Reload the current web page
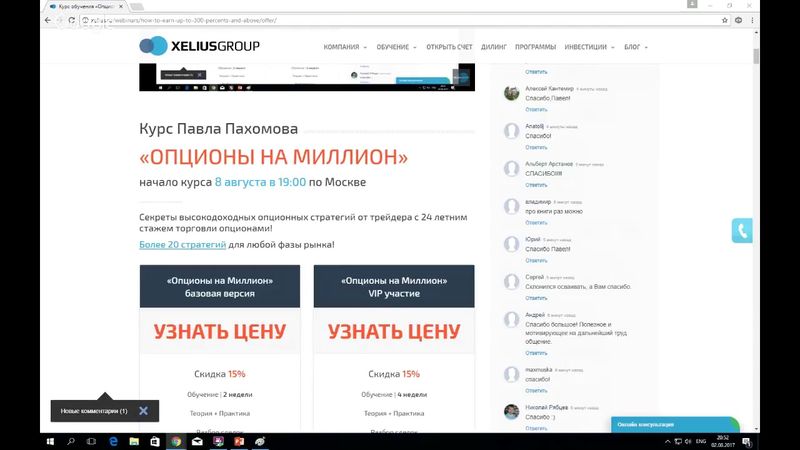The height and width of the screenshot is (450, 800). pyautogui.click(x=71, y=20)
